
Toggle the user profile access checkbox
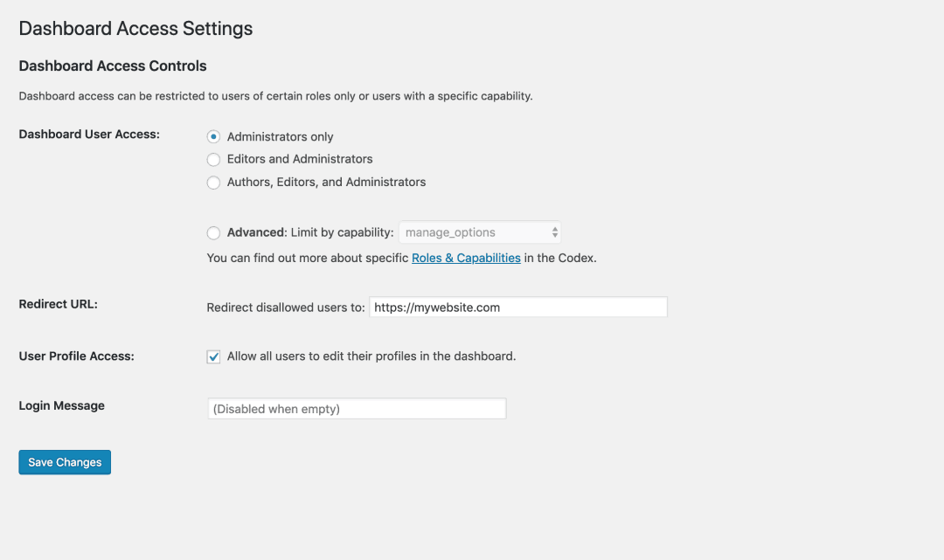213,356
